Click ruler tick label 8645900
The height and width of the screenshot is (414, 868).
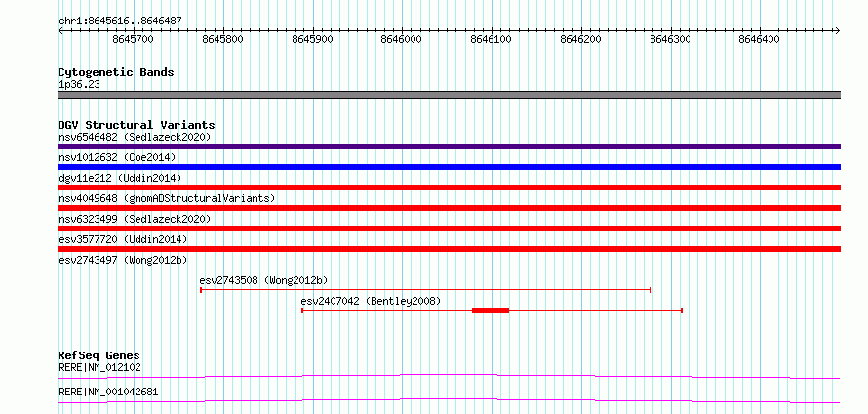[312, 39]
